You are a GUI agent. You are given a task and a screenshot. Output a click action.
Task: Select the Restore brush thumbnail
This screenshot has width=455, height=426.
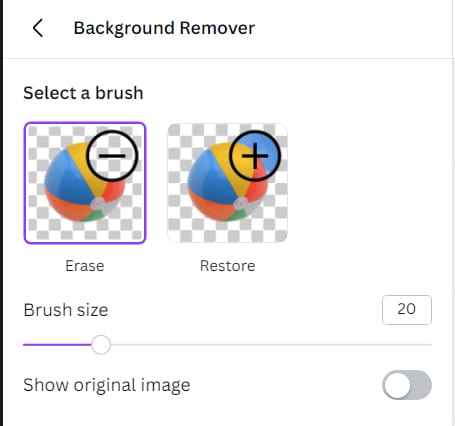coord(228,183)
